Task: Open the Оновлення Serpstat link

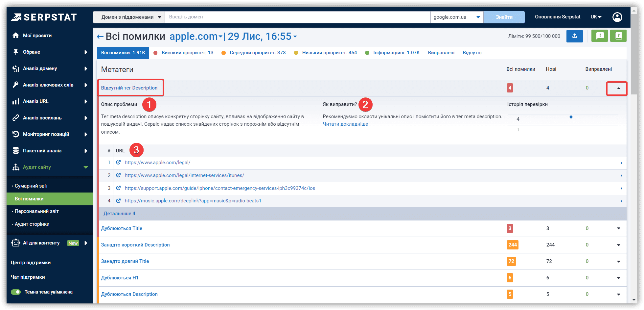Action: 558,17
